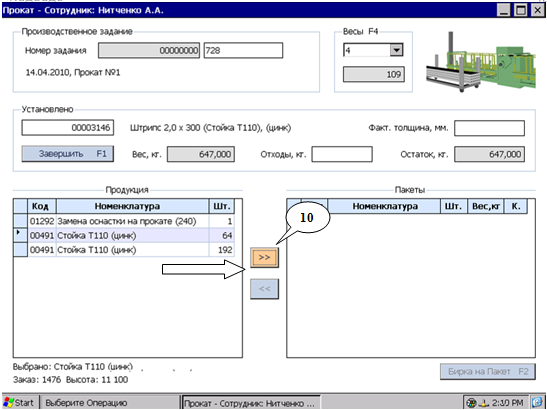Click the << move-back arrow button

coord(264,289)
